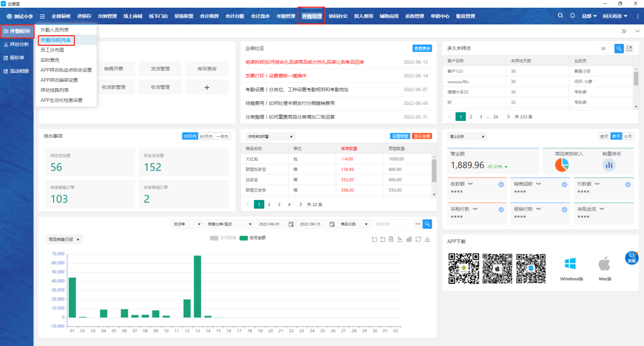644x346 pixels.
Task: Select 外勤司机列表 from the menu
Action: 55,40
